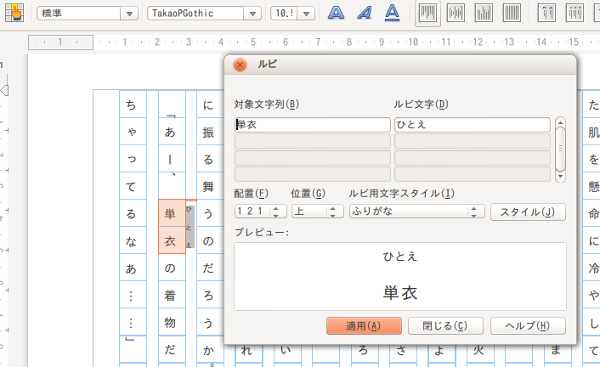Open the paragraph style 標準 dropdown arrow
The width and height of the screenshot is (600, 367).
(x=129, y=13)
